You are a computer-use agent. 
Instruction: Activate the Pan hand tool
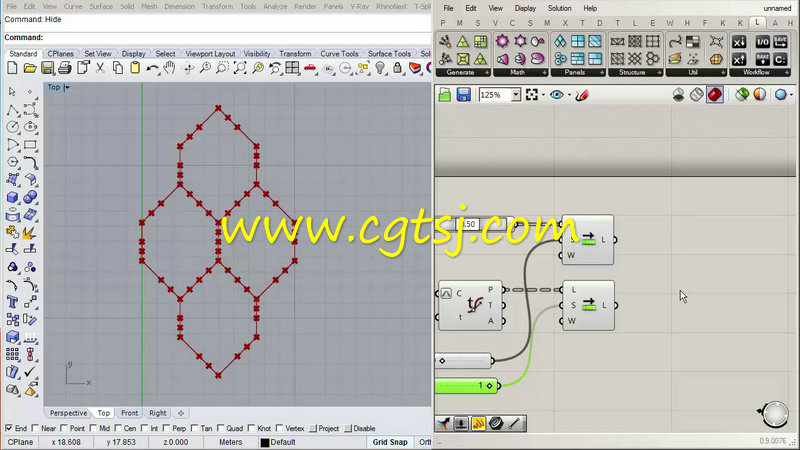pos(169,68)
